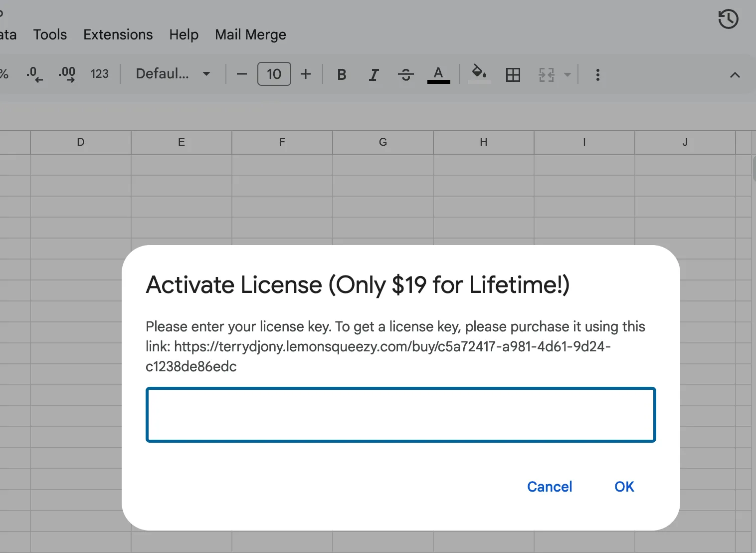Open the three-dot more options menu

point(597,75)
